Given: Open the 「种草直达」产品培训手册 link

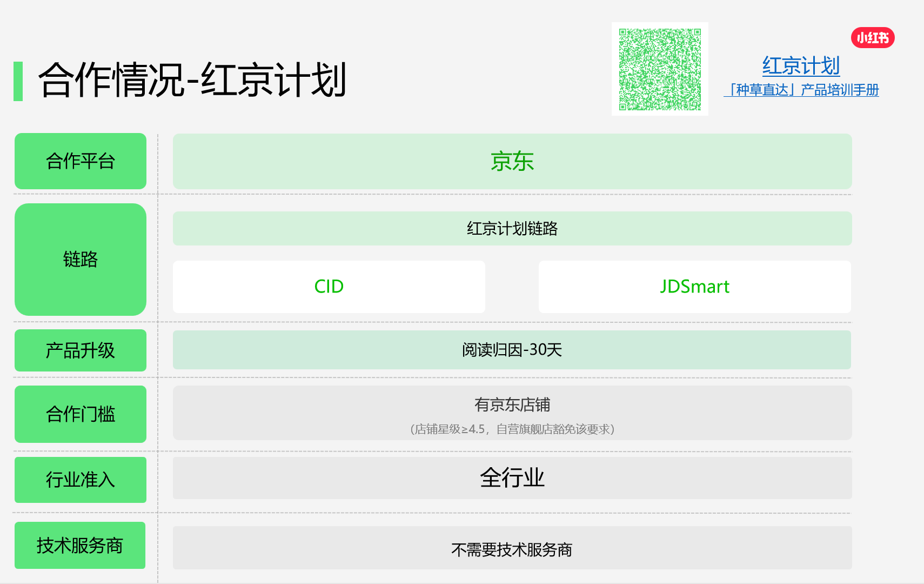Looking at the screenshot, I should click(801, 90).
